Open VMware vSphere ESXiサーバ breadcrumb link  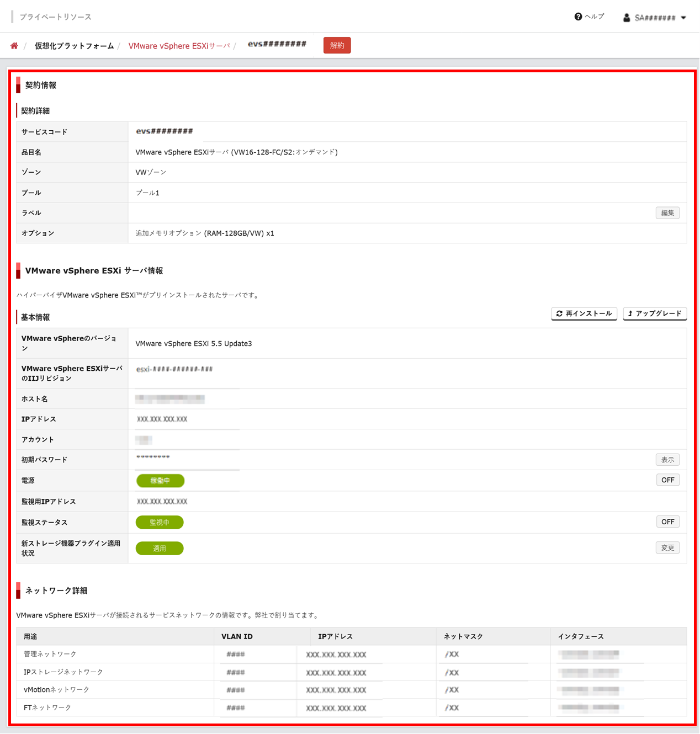pos(179,46)
